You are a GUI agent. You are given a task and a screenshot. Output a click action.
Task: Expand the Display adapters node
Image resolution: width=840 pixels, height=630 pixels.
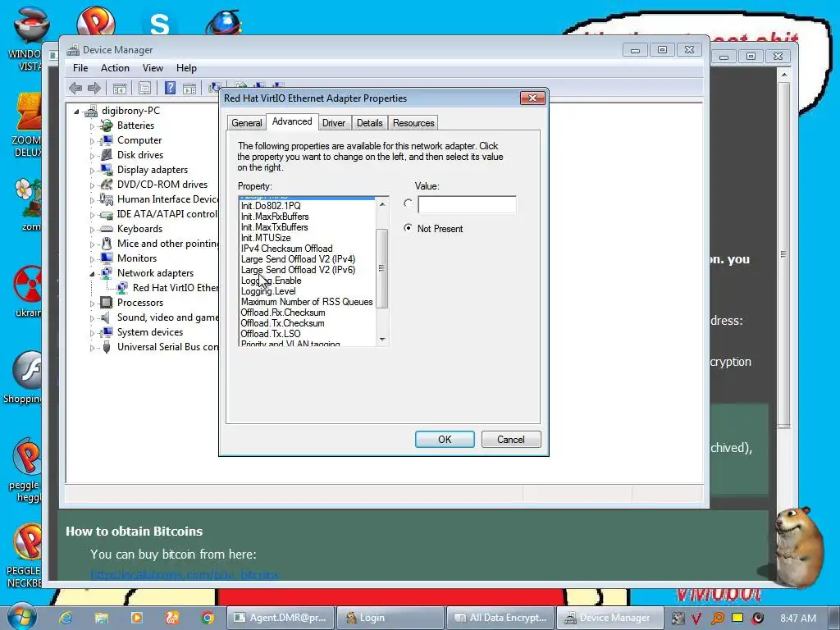tap(92, 171)
